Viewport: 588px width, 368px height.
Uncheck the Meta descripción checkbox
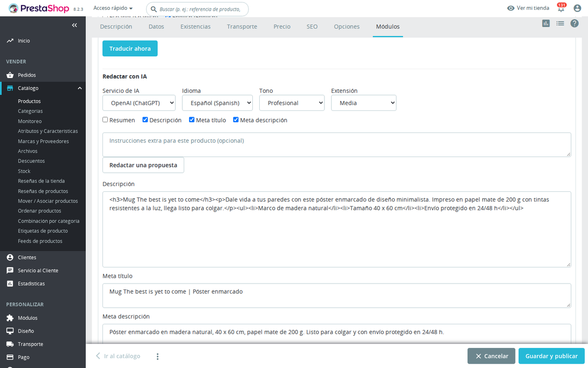(x=236, y=120)
